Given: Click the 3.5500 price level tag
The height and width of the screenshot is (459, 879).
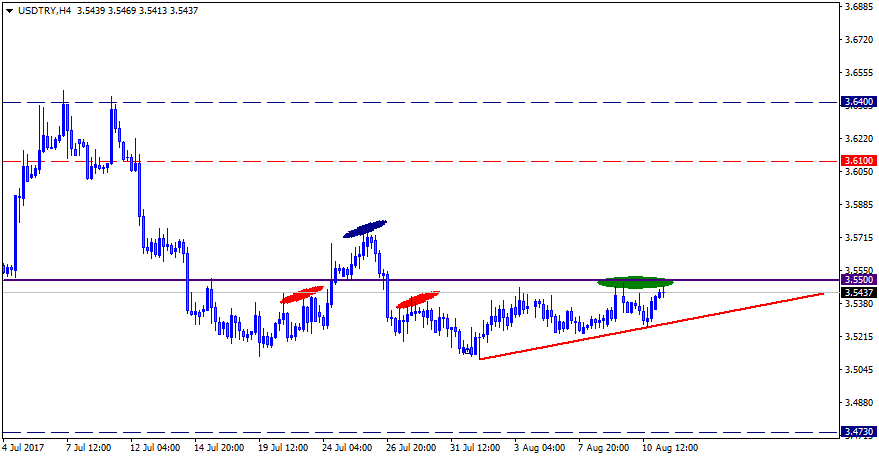Looking at the screenshot, I should pyautogui.click(x=859, y=281).
